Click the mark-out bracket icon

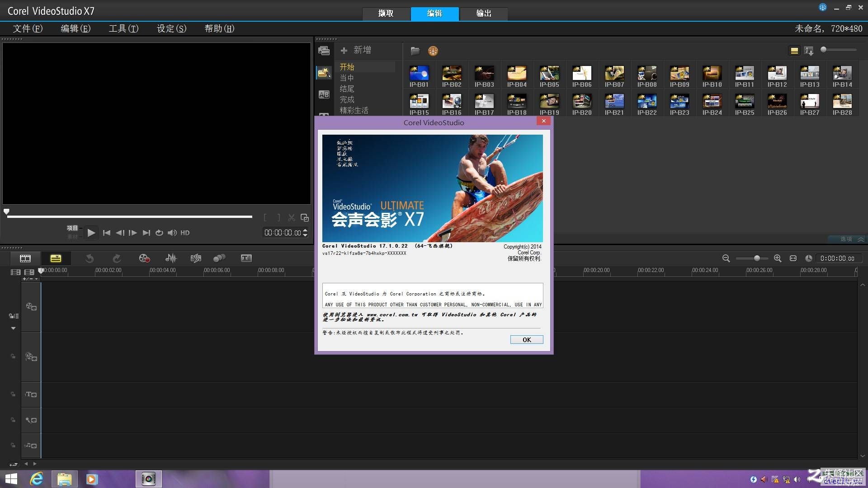278,218
